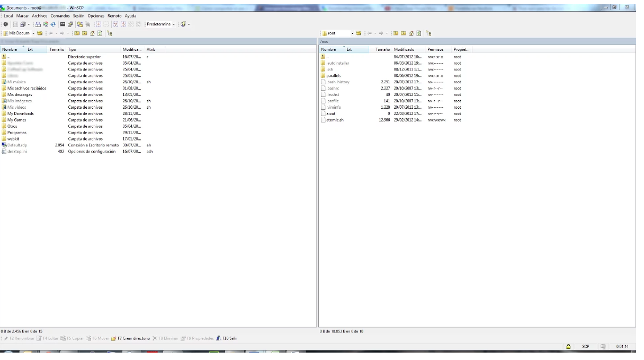
Task: Open the Sesión menu
Action: pyautogui.click(x=78, y=16)
